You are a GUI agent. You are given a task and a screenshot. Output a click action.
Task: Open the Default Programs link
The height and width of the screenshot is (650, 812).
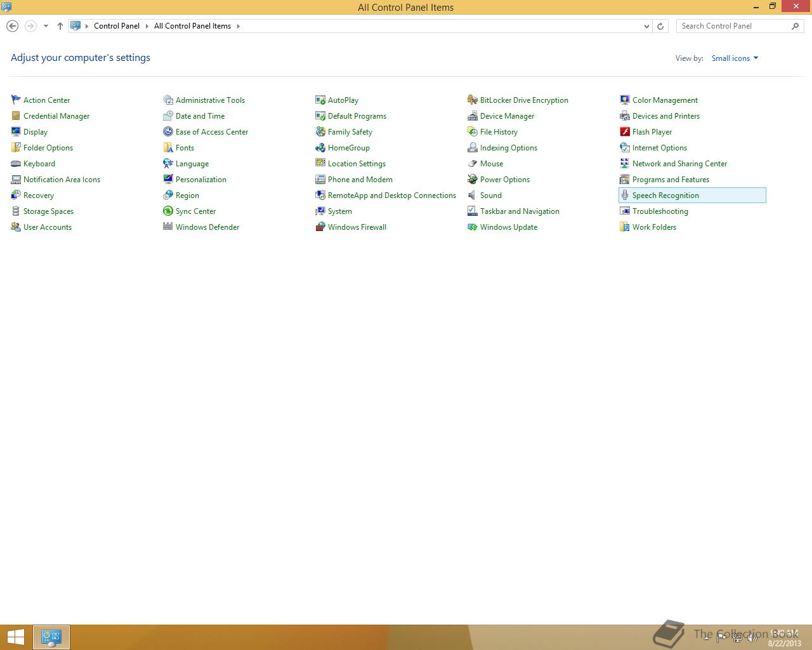pyautogui.click(x=357, y=116)
